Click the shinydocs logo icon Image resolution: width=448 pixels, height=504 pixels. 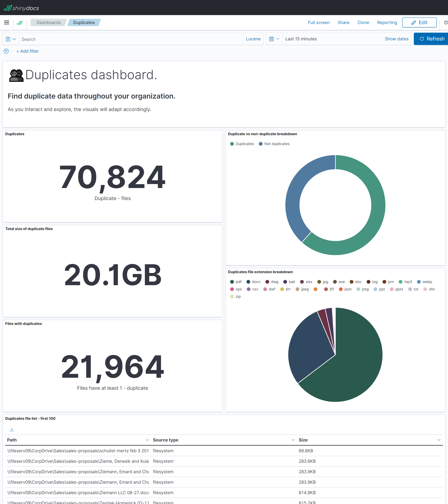(x=20, y=22)
